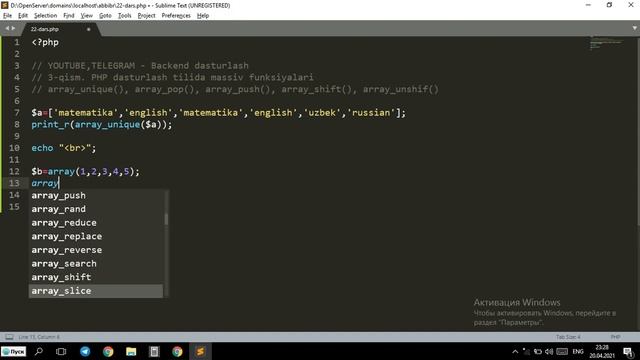Click the code minimap preview
This screenshot has height=360, width=640.
pos(606,43)
